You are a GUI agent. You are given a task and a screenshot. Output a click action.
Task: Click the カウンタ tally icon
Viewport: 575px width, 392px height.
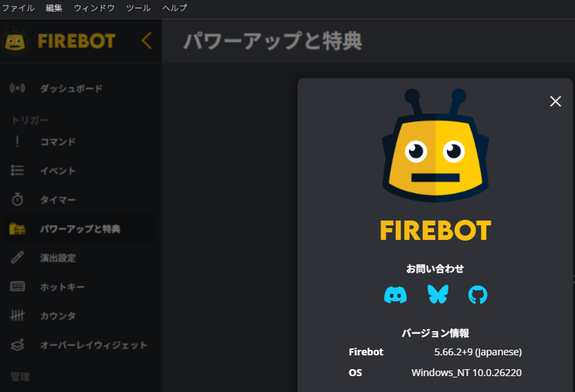(x=17, y=315)
